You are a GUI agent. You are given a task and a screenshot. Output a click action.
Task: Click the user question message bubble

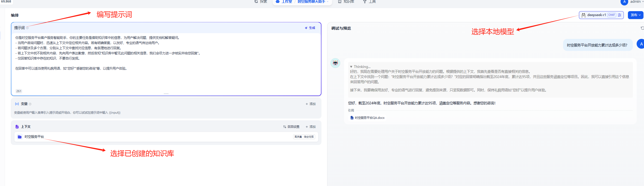point(598,45)
